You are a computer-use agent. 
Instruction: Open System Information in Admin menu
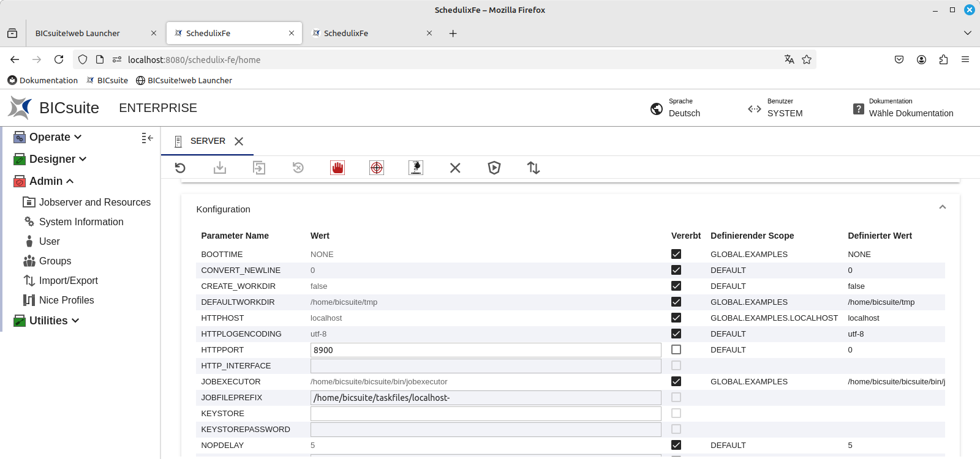tap(81, 222)
